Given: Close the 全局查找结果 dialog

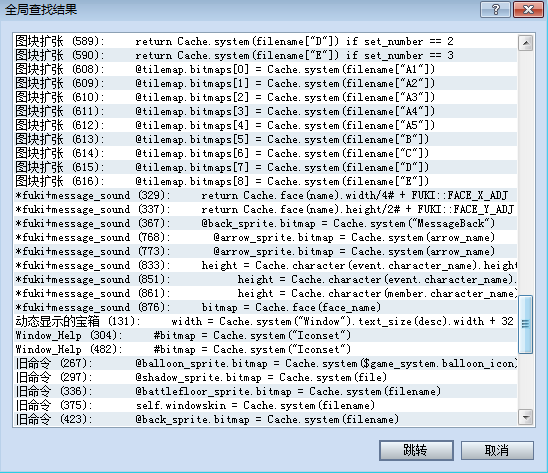Looking at the screenshot, I should (x=528, y=9).
